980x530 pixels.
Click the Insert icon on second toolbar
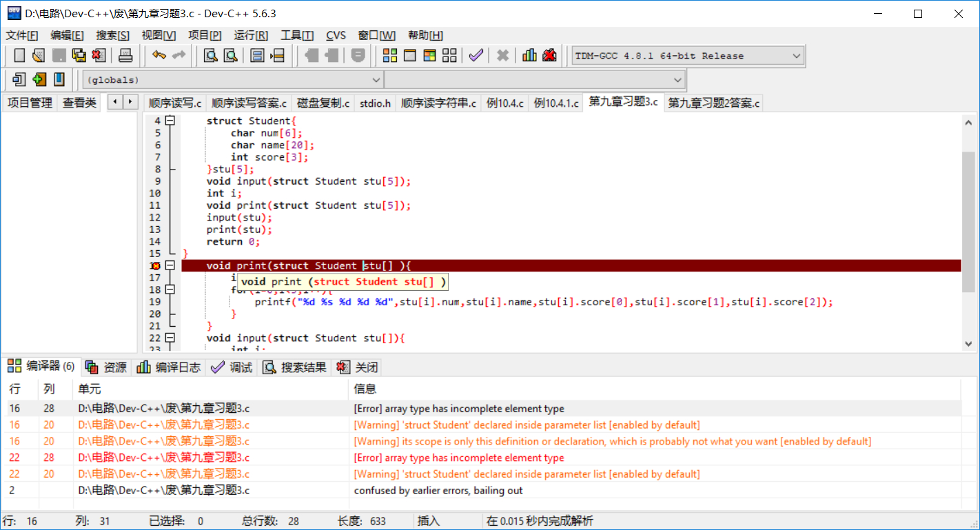point(19,79)
